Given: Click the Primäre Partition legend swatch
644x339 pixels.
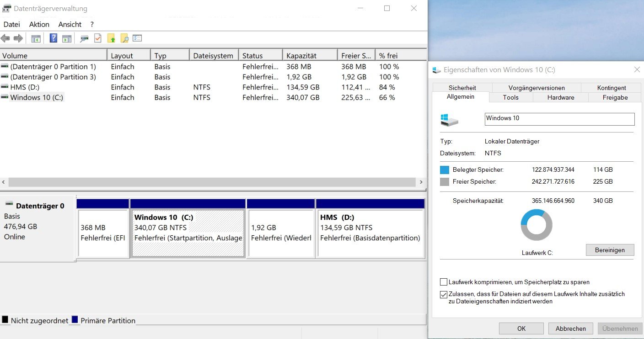Looking at the screenshot, I should [75, 320].
